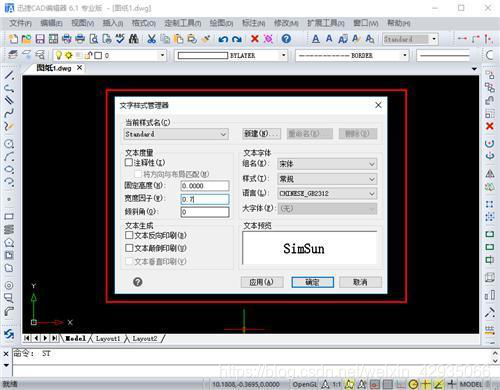Close the 图纸1.dwg document tab
This screenshot has height=390, width=500.
(79, 68)
